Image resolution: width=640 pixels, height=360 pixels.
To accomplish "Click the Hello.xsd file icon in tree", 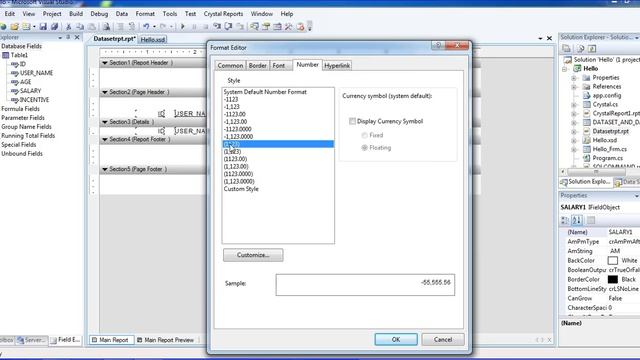I will click(x=587, y=140).
